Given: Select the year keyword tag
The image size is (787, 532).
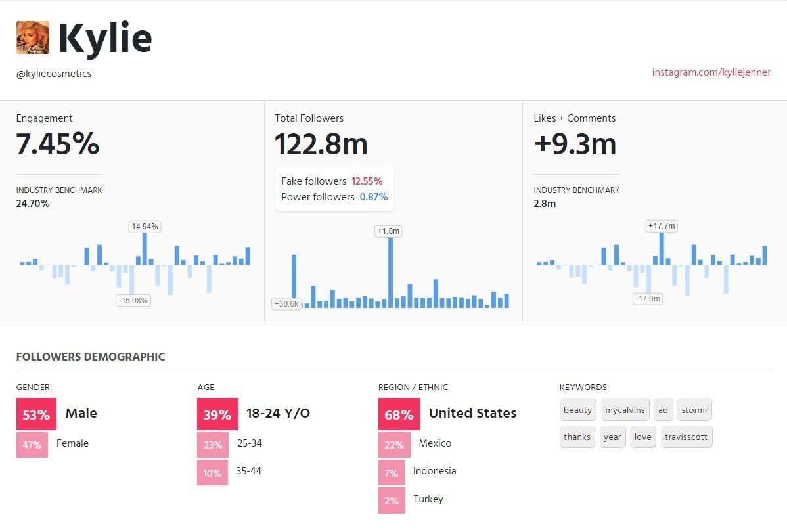Looking at the screenshot, I should coord(612,437).
